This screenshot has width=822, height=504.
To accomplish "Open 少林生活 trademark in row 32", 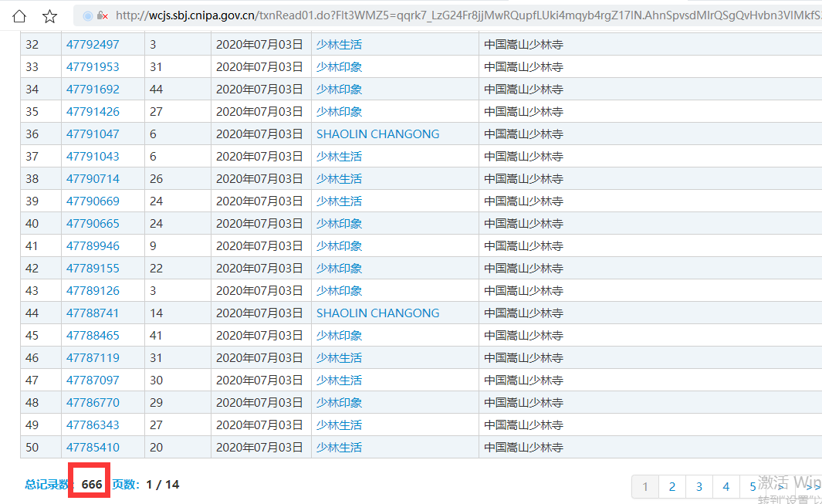I will click(x=339, y=45).
